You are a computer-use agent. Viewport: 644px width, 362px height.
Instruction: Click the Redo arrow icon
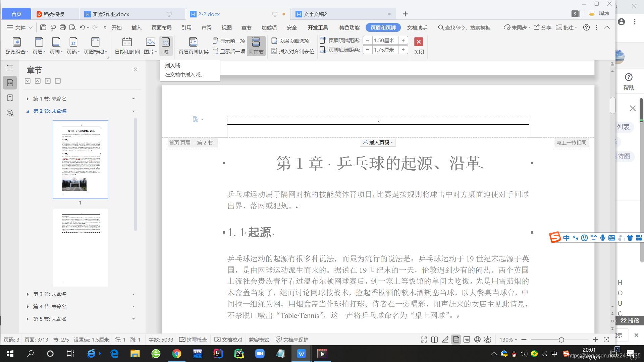pos(95,27)
